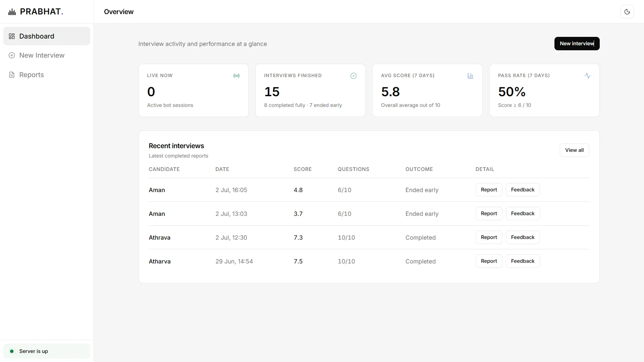Open the Reports sidebar item
The image size is (644, 362).
tap(47, 75)
